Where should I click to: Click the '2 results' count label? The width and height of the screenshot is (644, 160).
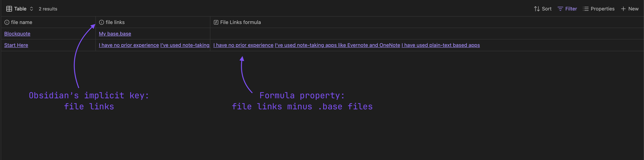tap(48, 9)
